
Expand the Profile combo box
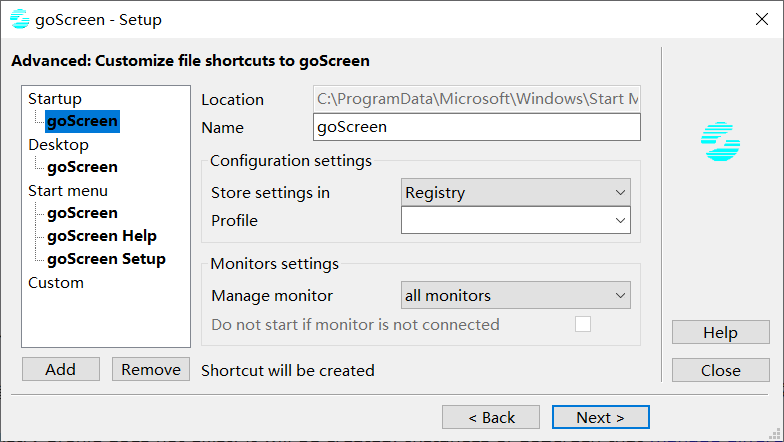tap(515, 220)
